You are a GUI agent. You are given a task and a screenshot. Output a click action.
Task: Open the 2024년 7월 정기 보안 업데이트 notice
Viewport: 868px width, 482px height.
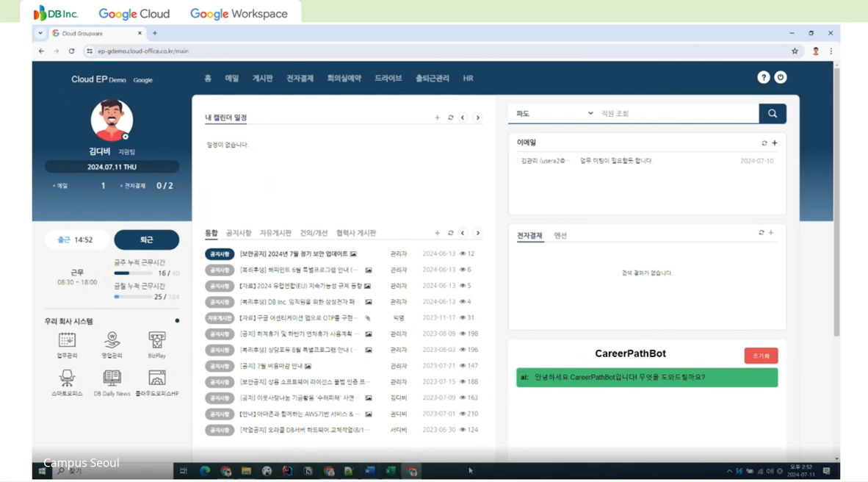coord(294,253)
